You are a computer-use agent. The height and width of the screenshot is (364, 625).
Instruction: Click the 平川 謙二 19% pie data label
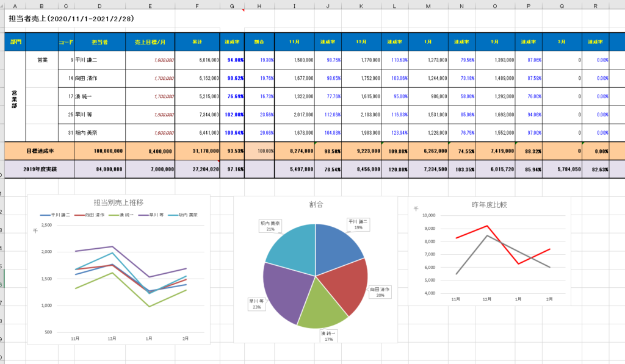tap(359, 224)
